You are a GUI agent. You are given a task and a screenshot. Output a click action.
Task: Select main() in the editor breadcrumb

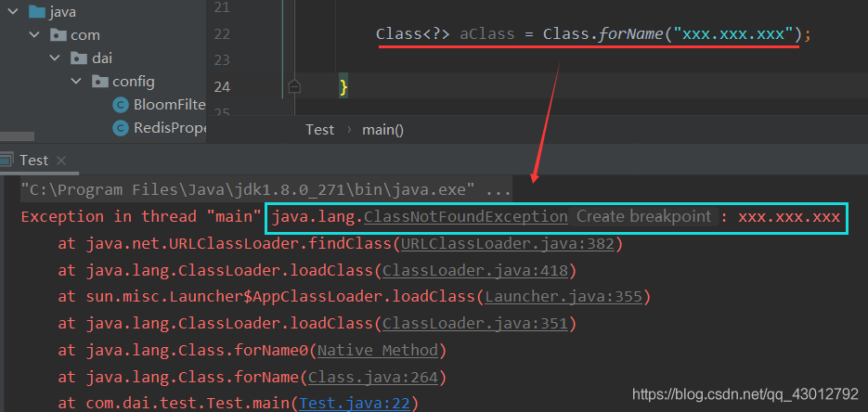click(x=382, y=130)
